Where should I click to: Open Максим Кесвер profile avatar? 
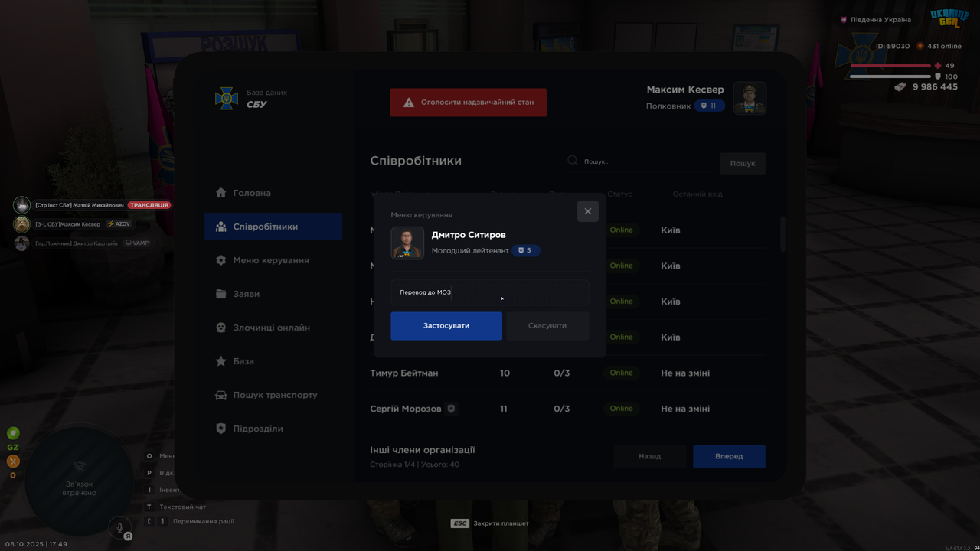click(x=750, y=98)
